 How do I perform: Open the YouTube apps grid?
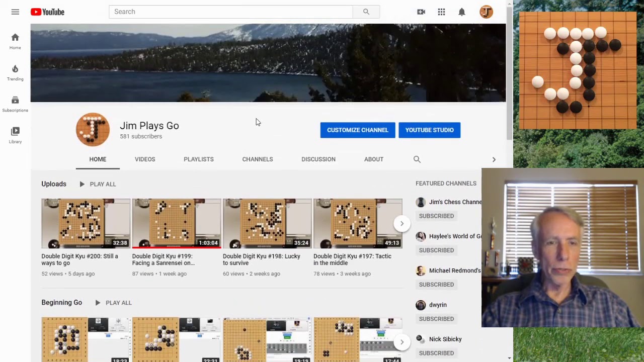pyautogui.click(x=441, y=12)
